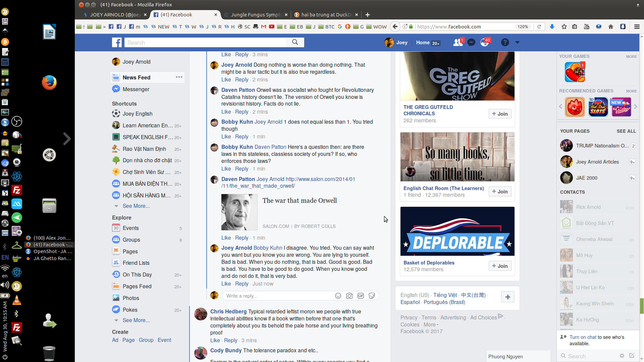The image size is (644, 362).
Task: Open the BTC bookmarks folder
Action: (326, 26)
